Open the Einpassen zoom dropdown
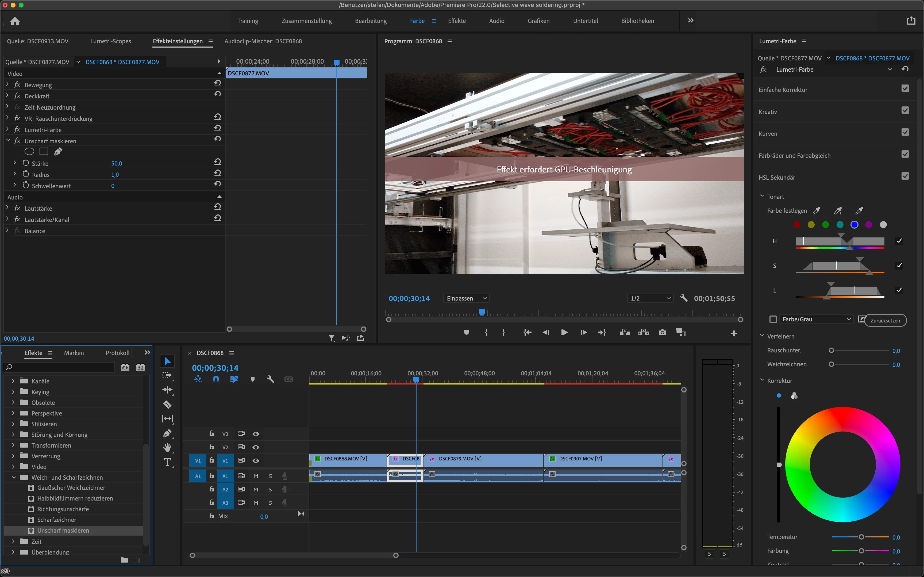The image size is (924, 577). click(x=466, y=298)
